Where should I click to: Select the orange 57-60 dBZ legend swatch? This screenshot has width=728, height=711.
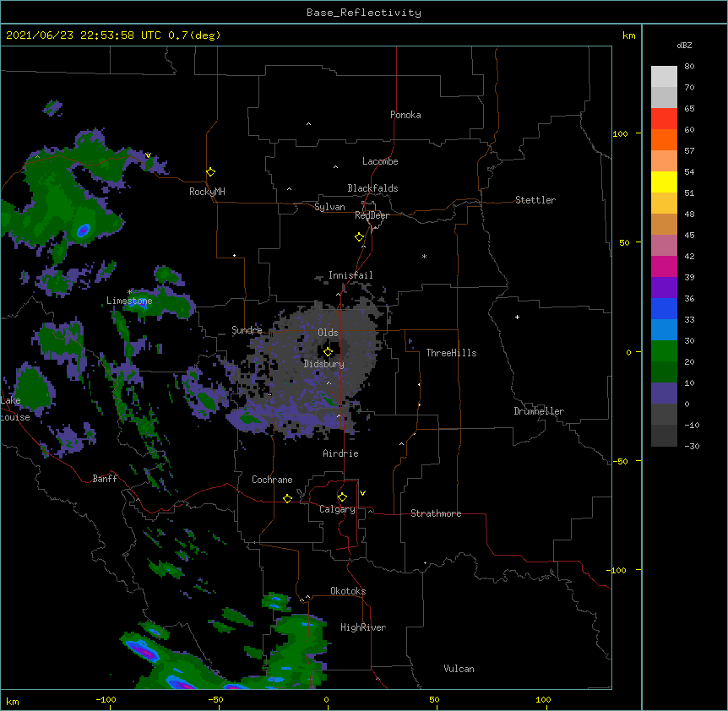664,139
